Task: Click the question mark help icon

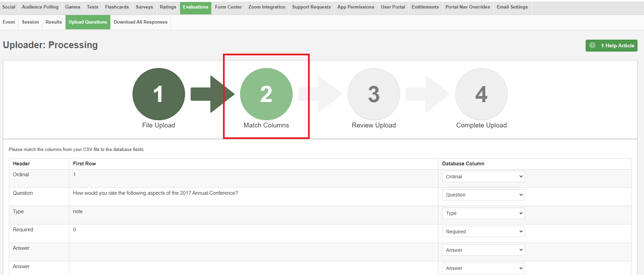Action: 592,45
